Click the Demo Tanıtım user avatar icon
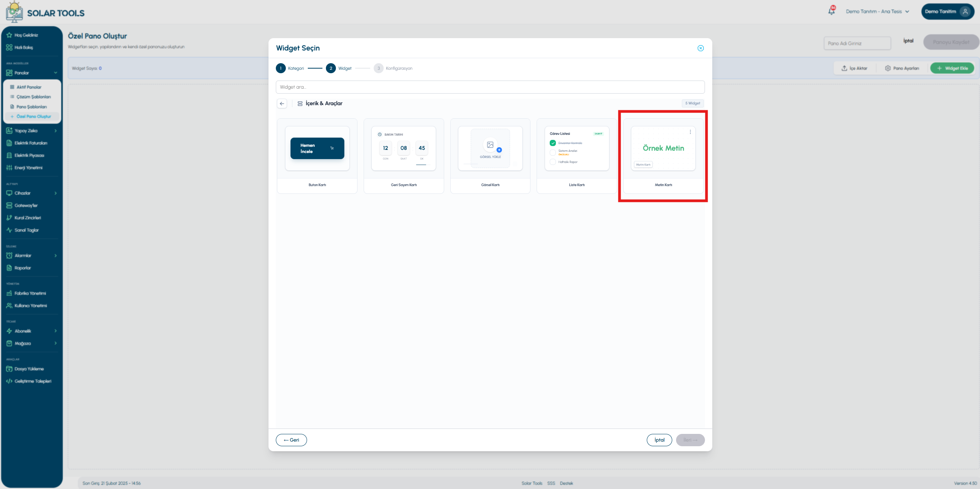This screenshot has height=489, width=980. coord(965,12)
